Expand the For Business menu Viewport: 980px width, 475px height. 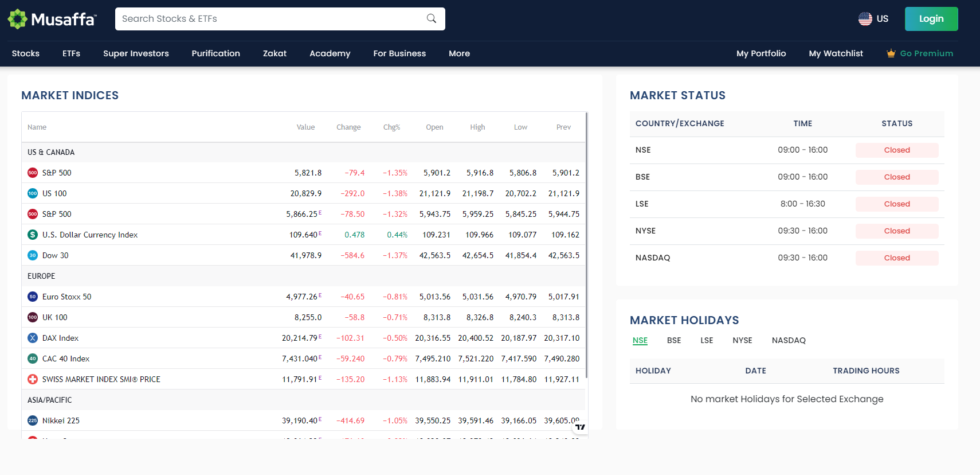pyautogui.click(x=399, y=53)
